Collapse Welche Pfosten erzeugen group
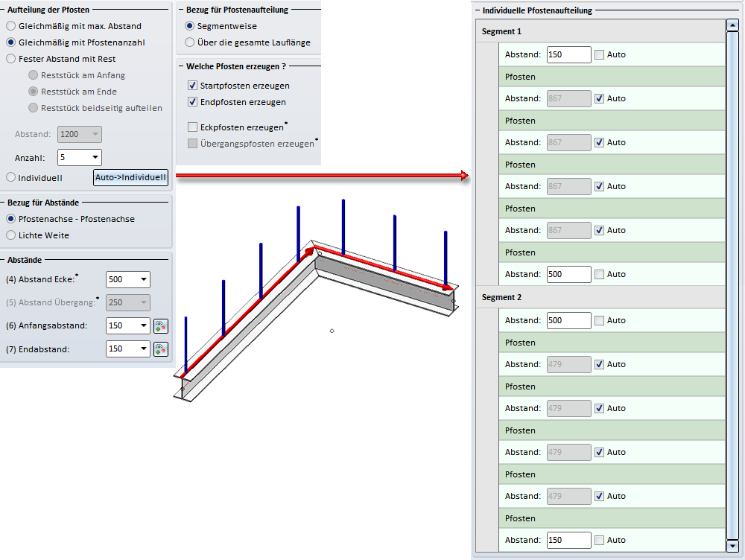This screenshot has width=745, height=560. click(x=181, y=66)
